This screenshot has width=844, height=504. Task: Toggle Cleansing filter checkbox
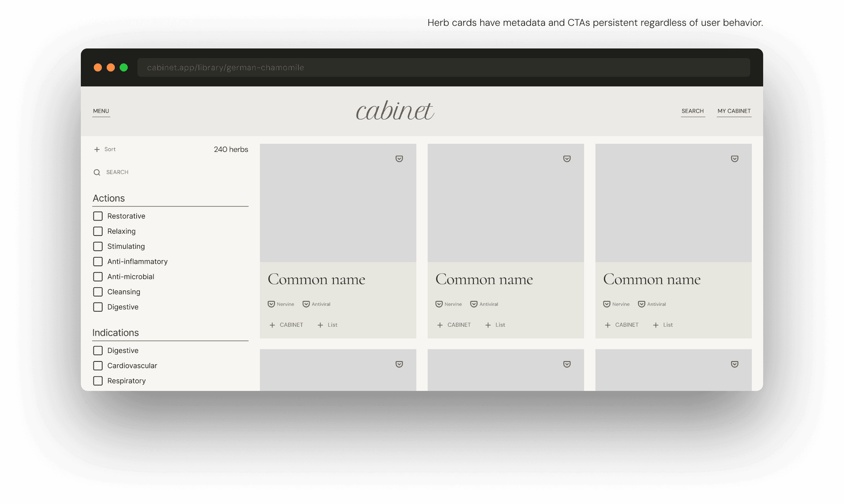pos(98,292)
